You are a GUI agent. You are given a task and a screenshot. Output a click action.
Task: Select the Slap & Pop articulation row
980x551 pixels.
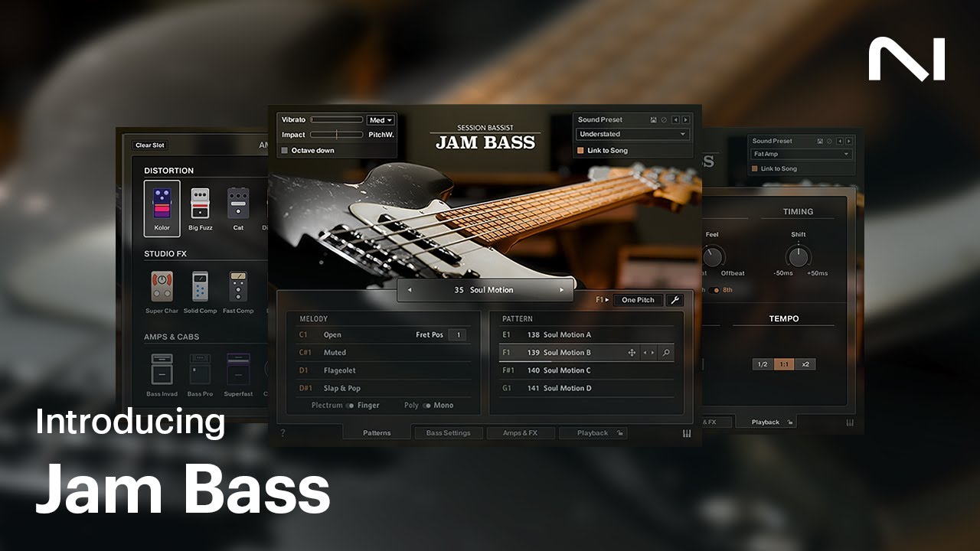point(384,389)
